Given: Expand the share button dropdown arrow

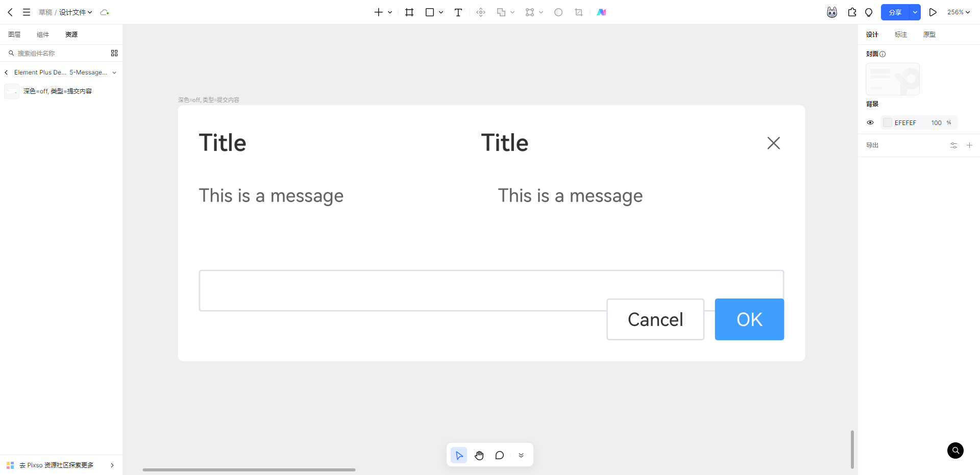Looking at the screenshot, I should [x=915, y=12].
